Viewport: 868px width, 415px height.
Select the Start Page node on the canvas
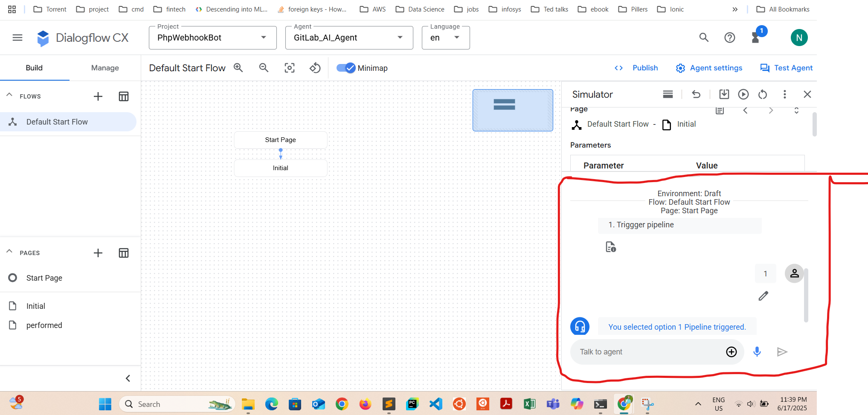click(281, 140)
